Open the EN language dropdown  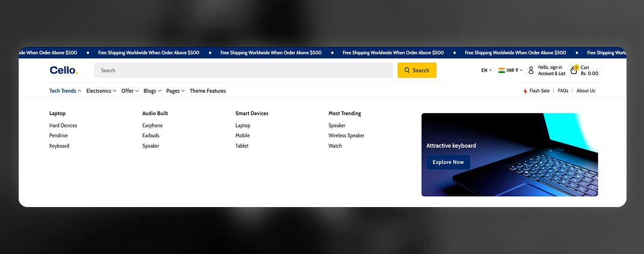tap(486, 70)
